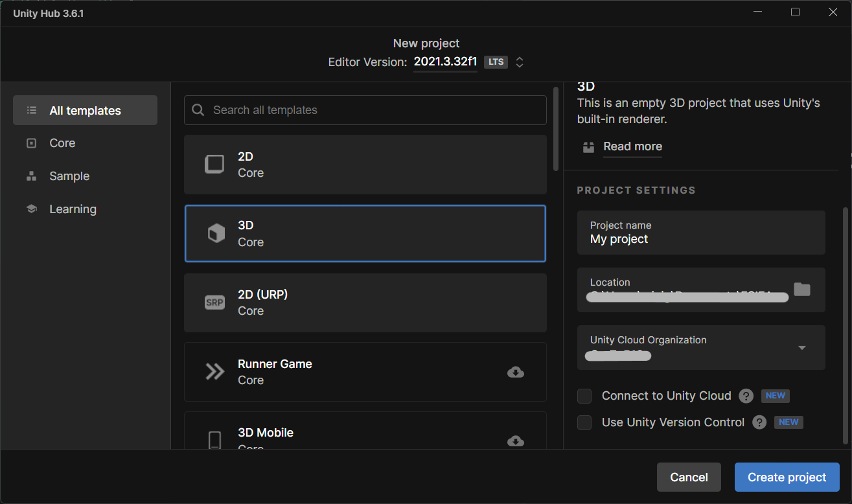Viewport: 852px width, 504px height.
Task: Open the Read more link
Action: pos(632,146)
